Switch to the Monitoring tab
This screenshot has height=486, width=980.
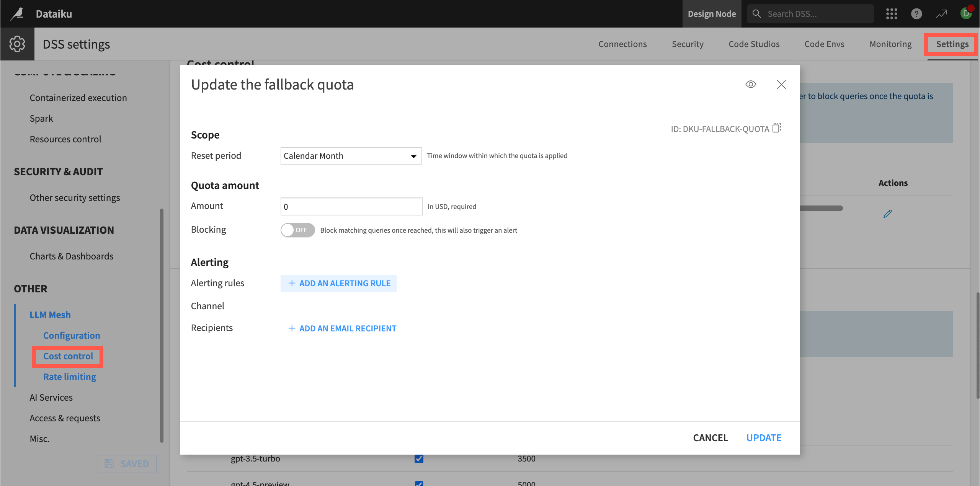(x=890, y=44)
